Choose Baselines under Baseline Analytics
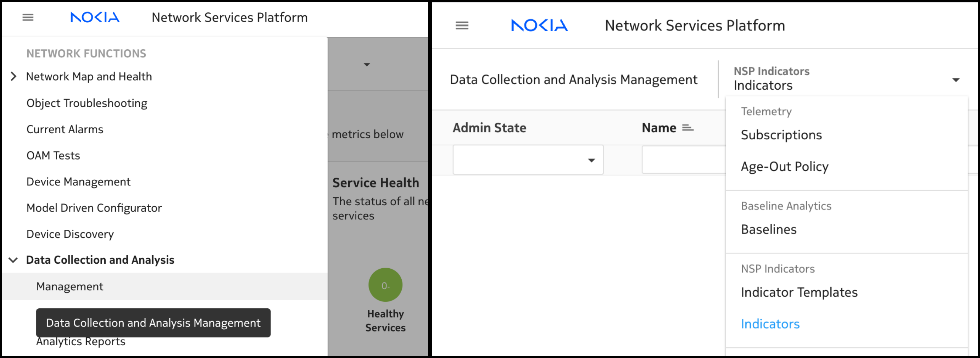Screen dimensions: 980x358 pos(768,230)
